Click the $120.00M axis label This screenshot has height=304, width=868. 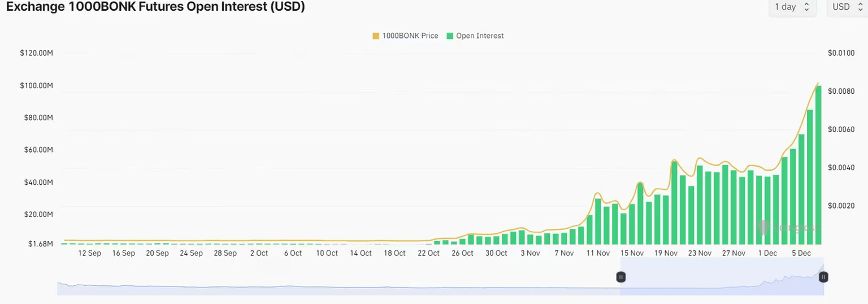coord(36,53)
